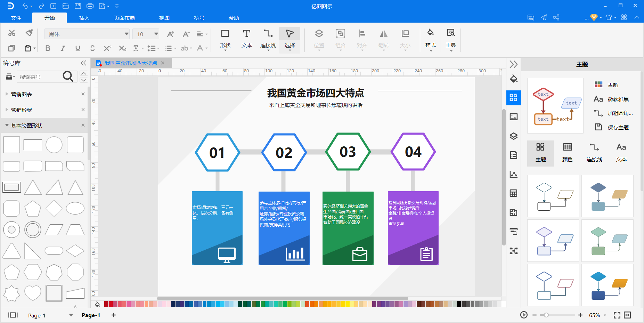Viewport: 644px width, 323px height.
Task: Toggle italic text formatting
Action: [x=63, y=48]
